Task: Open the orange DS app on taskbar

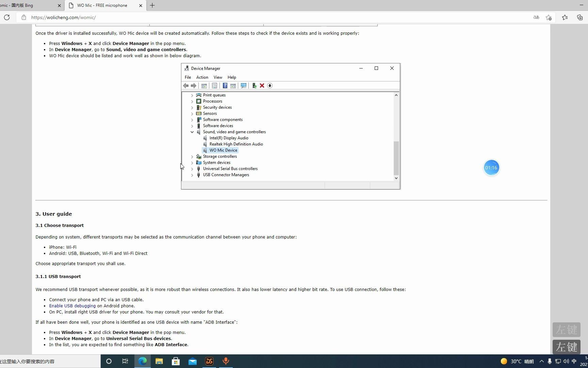Action: 209,362
